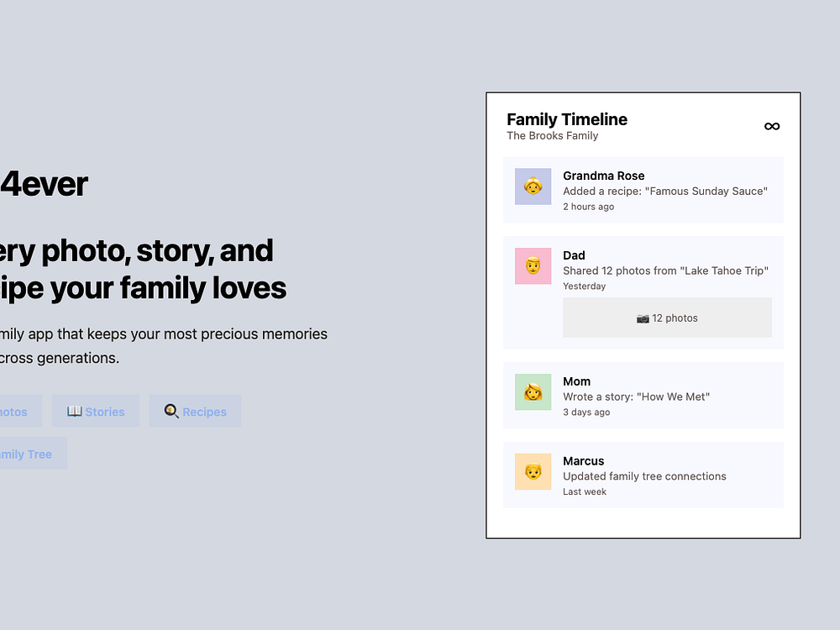840x630 pixels.
Task: Open Marcus's family tree update entry
Action: [x=643, y=475]
